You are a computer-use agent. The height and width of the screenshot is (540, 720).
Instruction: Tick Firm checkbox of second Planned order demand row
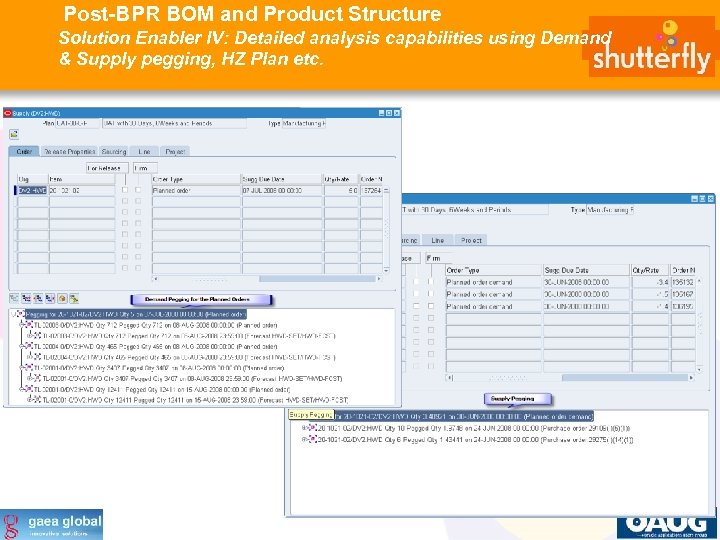[431, 293]
